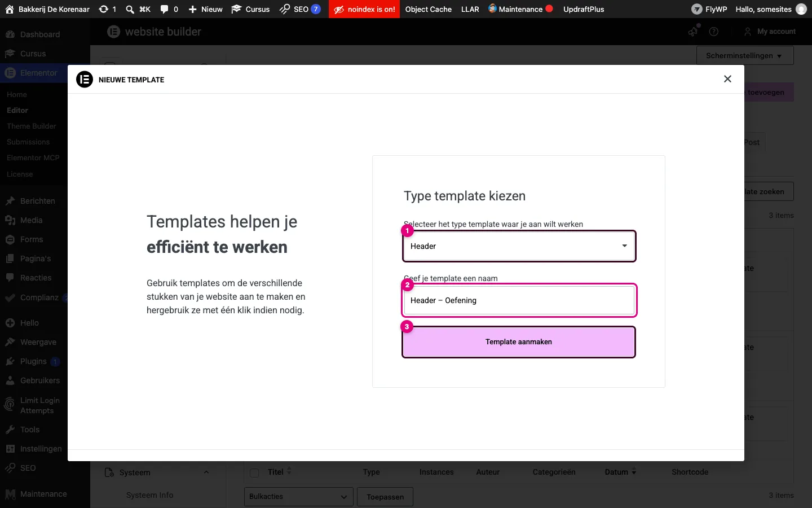Screen dimensions: 812x508
Task: Open Dashboard in the left sidebar
Action: tap(39, 34)
